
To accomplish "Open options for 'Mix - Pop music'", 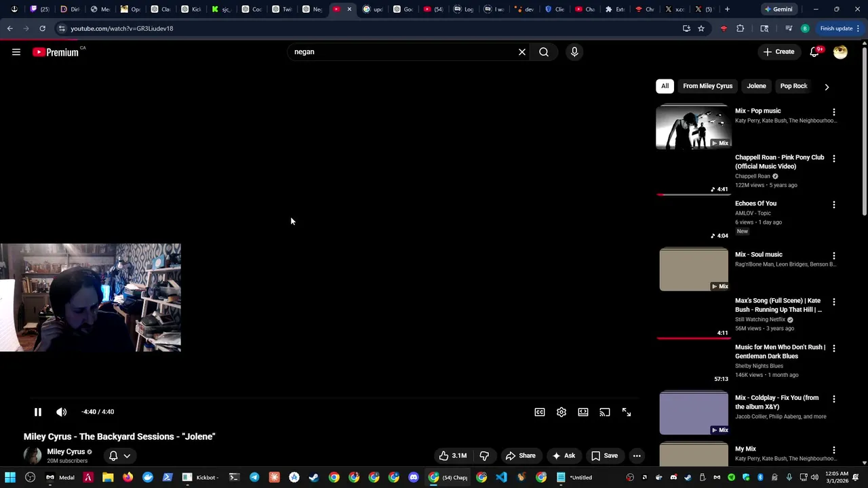I will (834, 112).
